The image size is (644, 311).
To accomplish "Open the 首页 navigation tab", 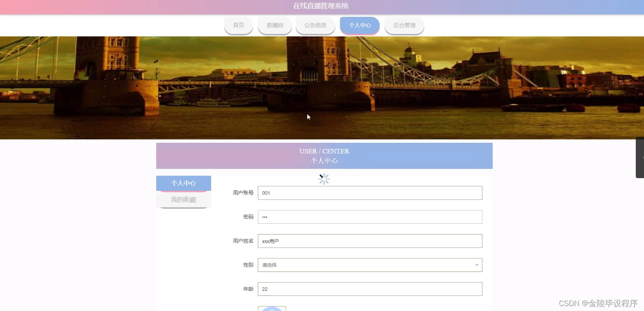I will click(x=239, y=26).
